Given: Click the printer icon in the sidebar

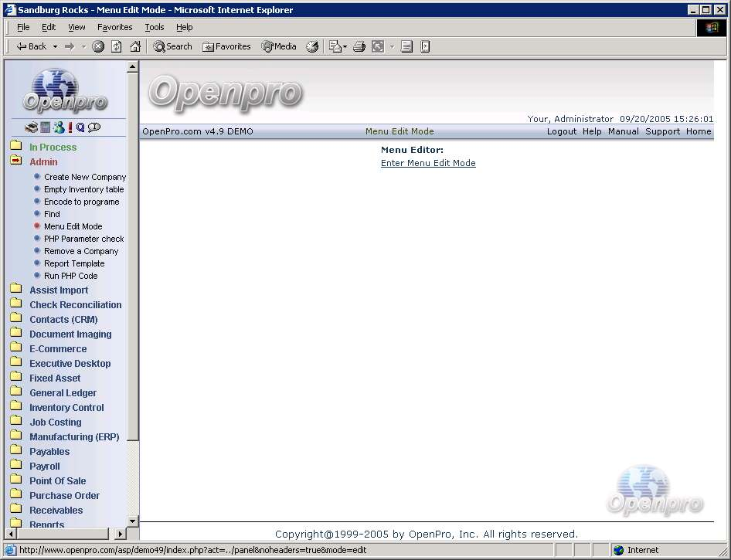Looking at the screenshot, I should pyautogui.click(x=31, y=127).
